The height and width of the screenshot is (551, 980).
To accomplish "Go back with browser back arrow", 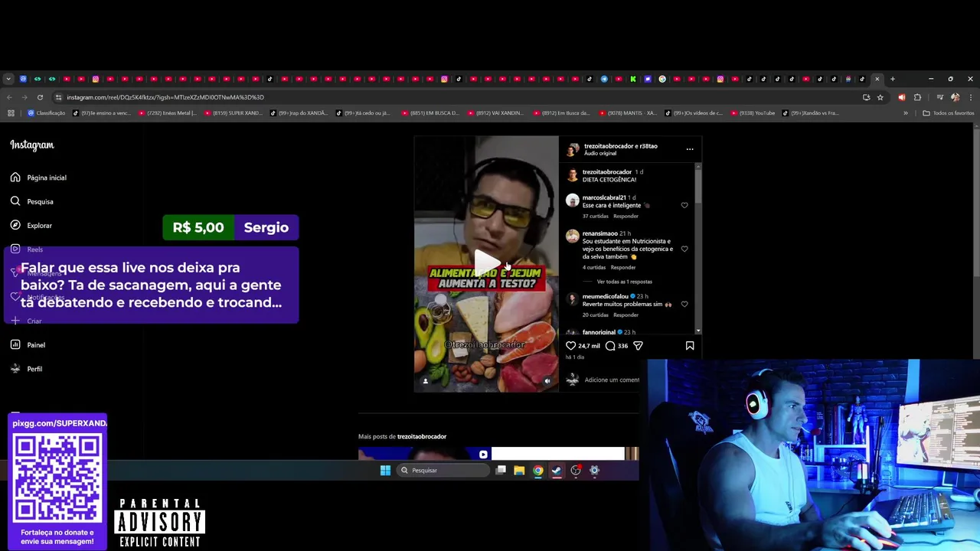I will tap(9, 97).
